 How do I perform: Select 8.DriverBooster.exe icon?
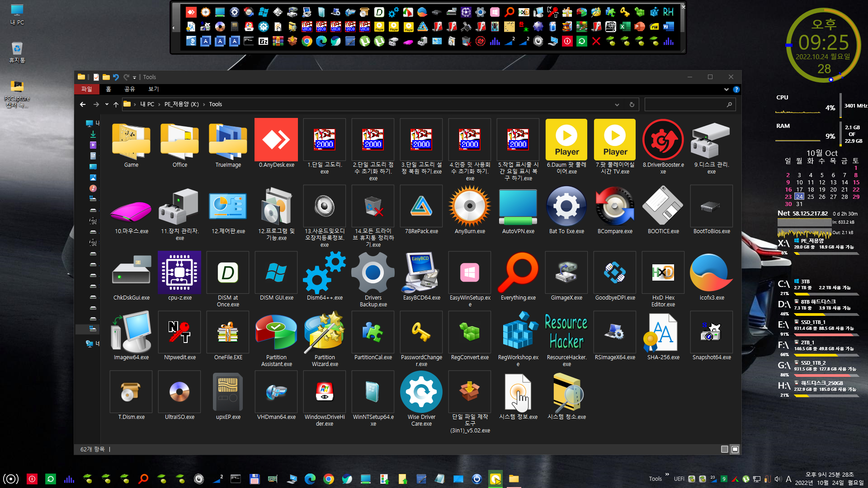click(x=663, y=140)
